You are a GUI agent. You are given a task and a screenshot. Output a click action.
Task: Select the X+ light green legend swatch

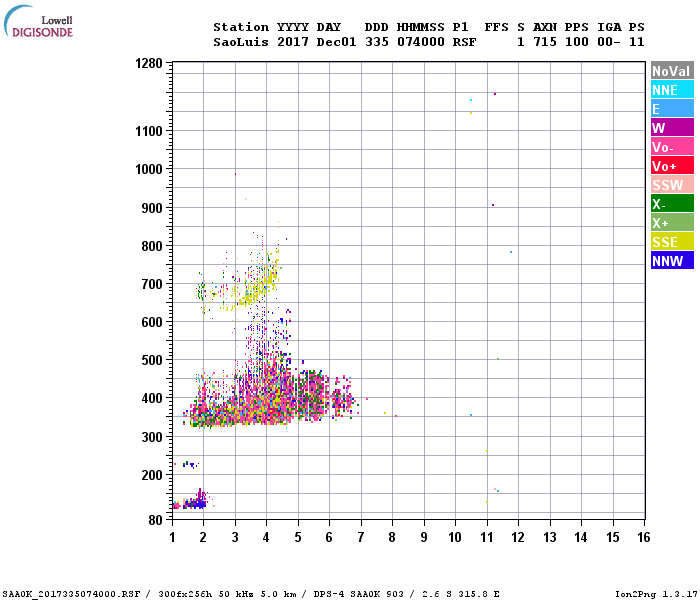tap(672, 223)
